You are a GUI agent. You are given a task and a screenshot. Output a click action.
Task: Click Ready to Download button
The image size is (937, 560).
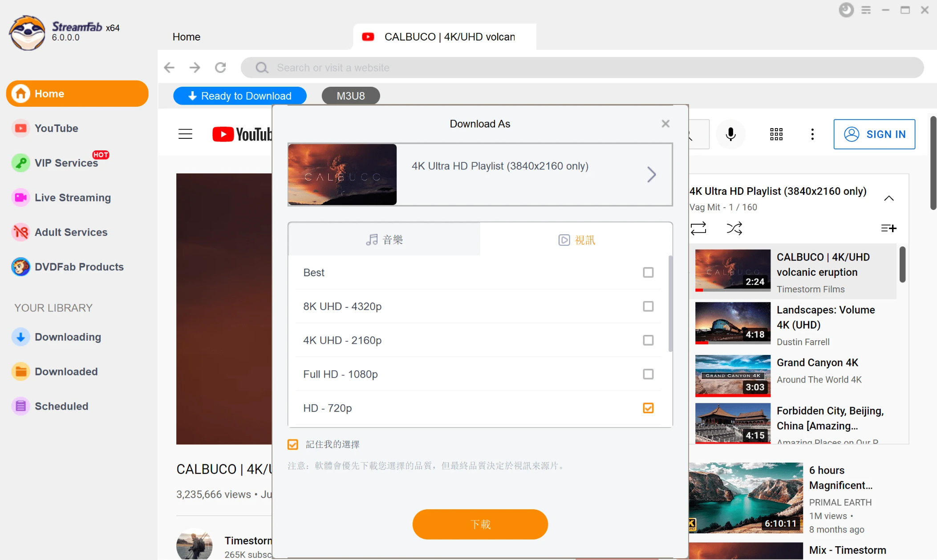click(x=240, y=96)
